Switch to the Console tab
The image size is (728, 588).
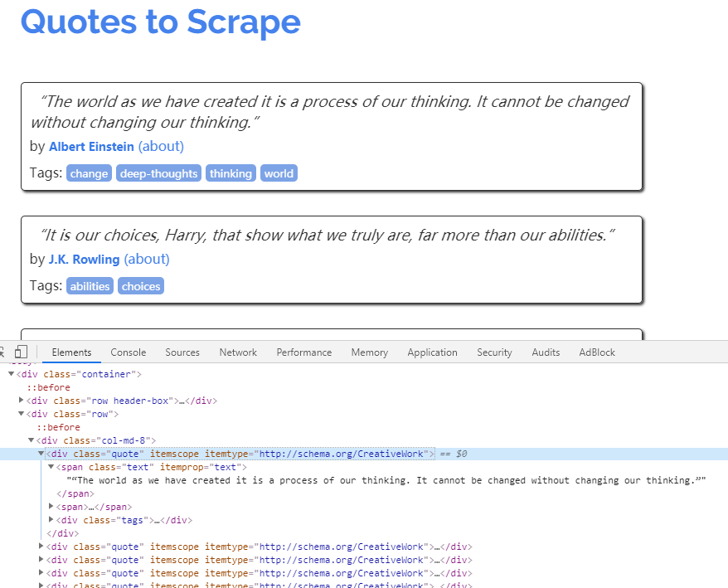click(128, 352)
